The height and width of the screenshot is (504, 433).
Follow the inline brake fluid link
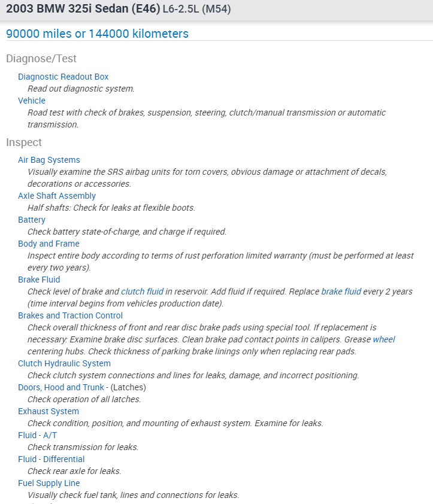341,292
